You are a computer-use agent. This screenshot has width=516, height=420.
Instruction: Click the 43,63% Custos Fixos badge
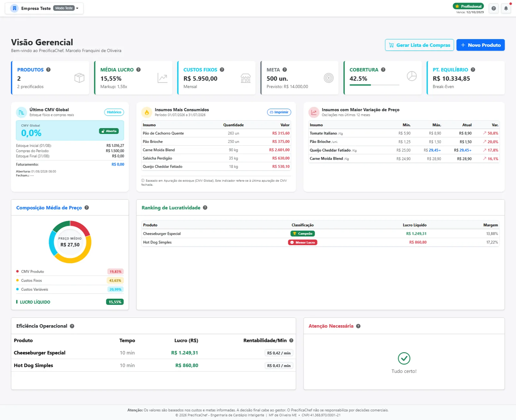coord(115,281)
